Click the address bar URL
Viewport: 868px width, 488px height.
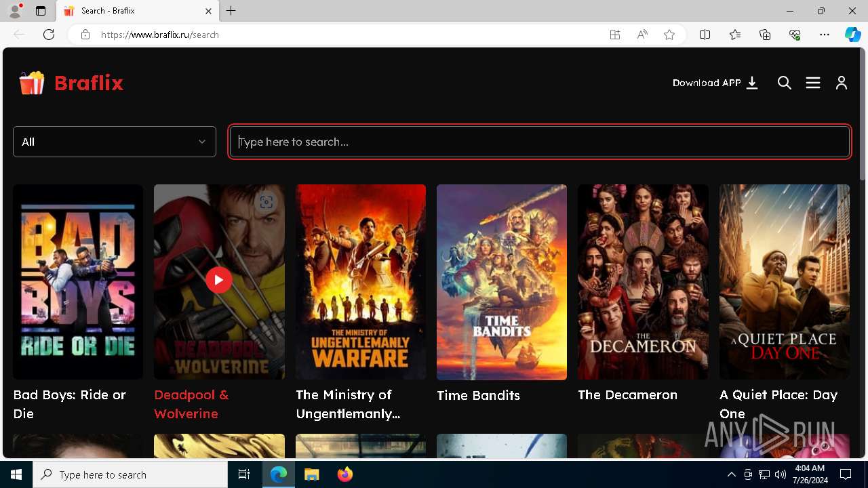click(x=160, y=35)
